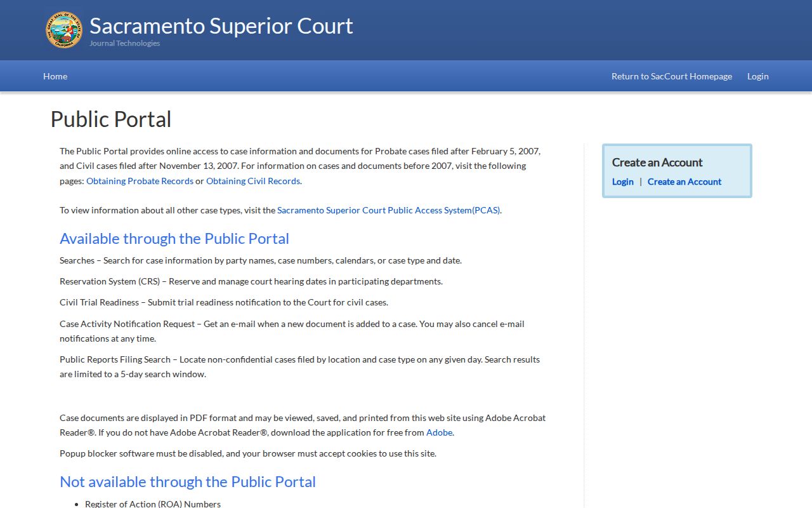This screenshot has height=508, width=812.
Task: Click the Journal Technologies subtitle
Action: [124, 43]
